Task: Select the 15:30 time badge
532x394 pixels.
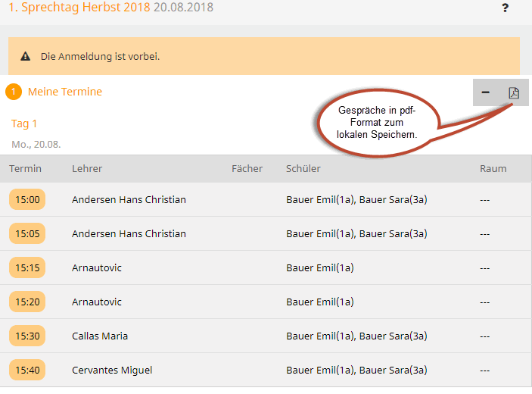Action: point(27,336)
